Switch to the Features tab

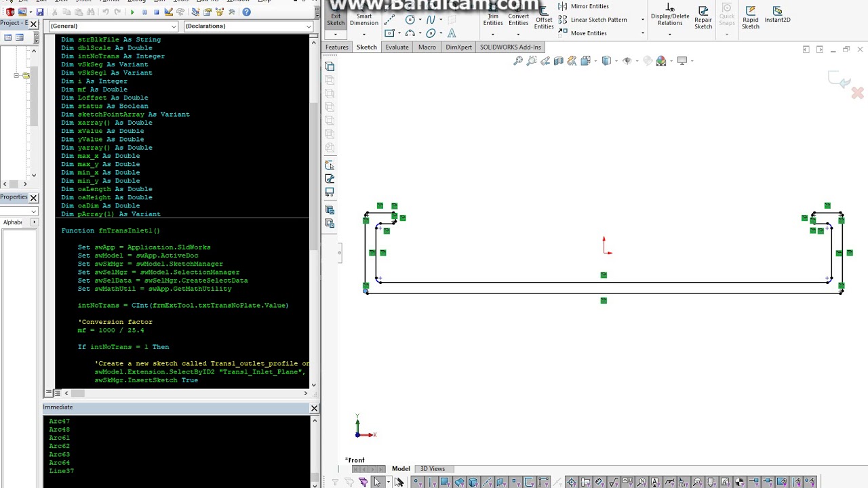pos(336,47)
